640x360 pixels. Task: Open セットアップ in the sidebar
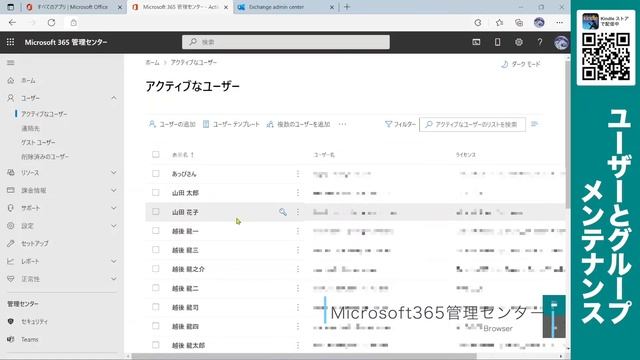click(35, 244)
